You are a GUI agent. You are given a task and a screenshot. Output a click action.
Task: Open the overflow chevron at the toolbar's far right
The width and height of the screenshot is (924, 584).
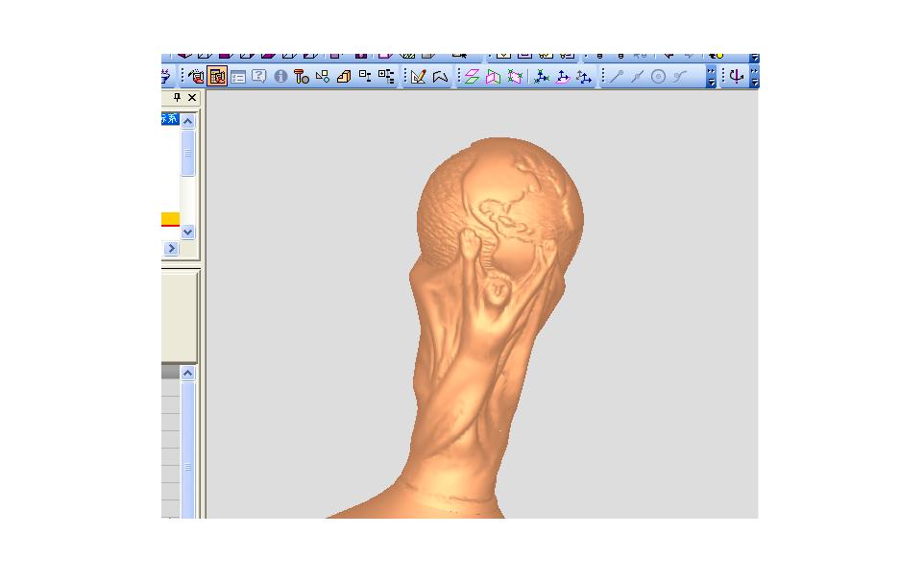pos(754,77)
